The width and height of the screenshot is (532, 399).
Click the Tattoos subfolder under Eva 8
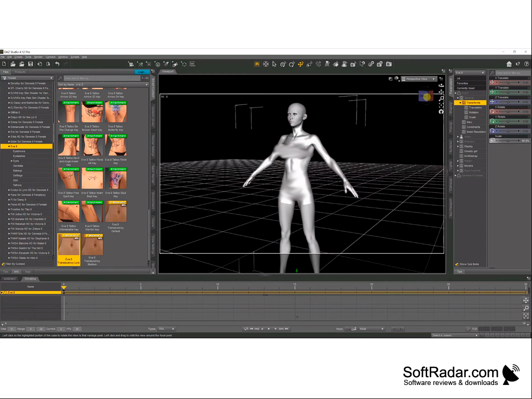[17, 185]
